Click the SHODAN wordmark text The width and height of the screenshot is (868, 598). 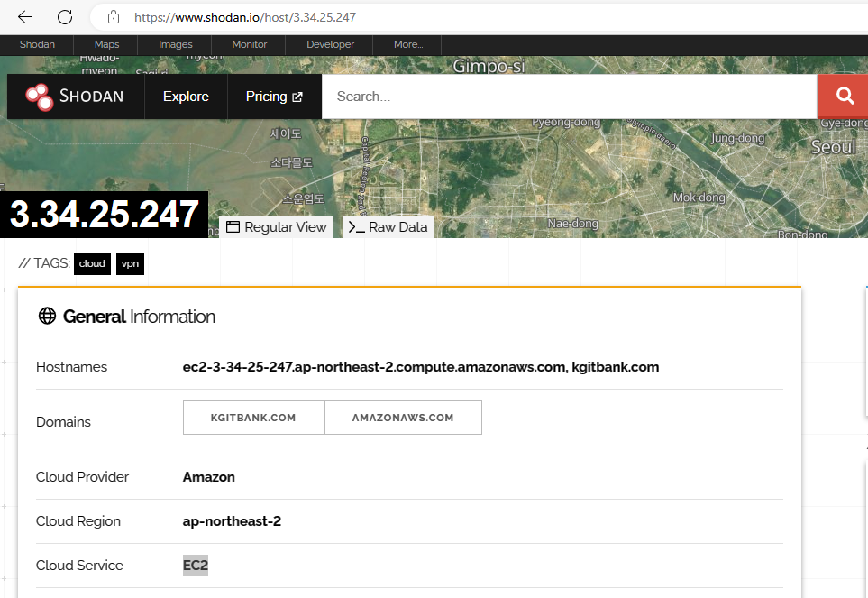coord(91,97)
